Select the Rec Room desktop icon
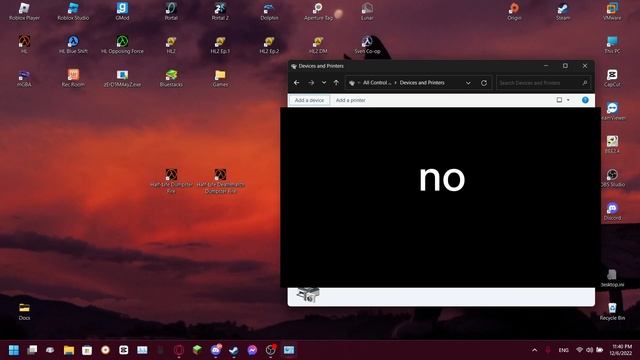This screenshot has width=640, height=360. [73, 78]
